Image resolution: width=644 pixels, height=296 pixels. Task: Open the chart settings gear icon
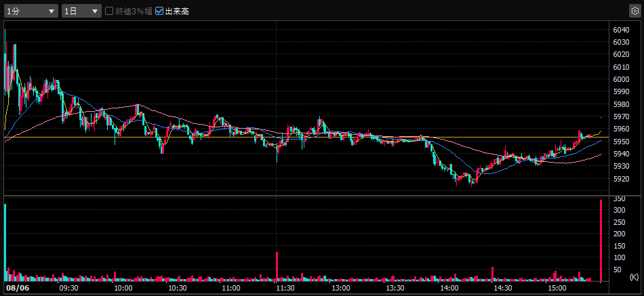(635, 11)
